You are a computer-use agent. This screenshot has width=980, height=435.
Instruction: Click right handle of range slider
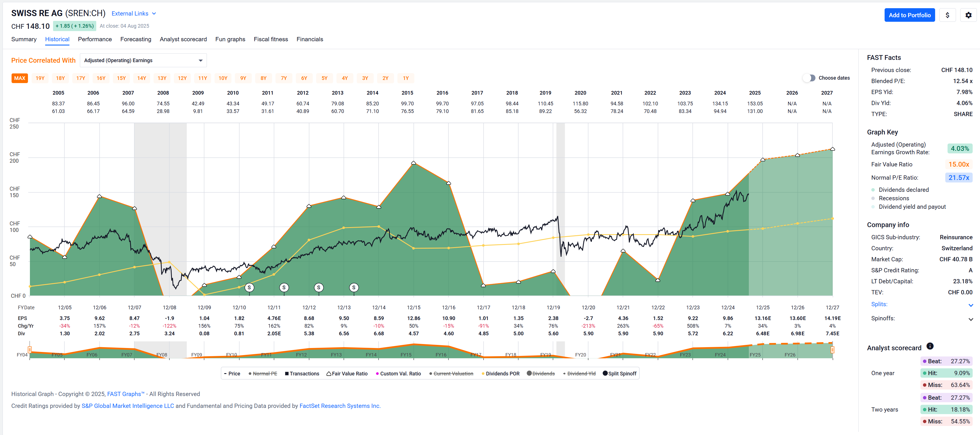[832, 349]
